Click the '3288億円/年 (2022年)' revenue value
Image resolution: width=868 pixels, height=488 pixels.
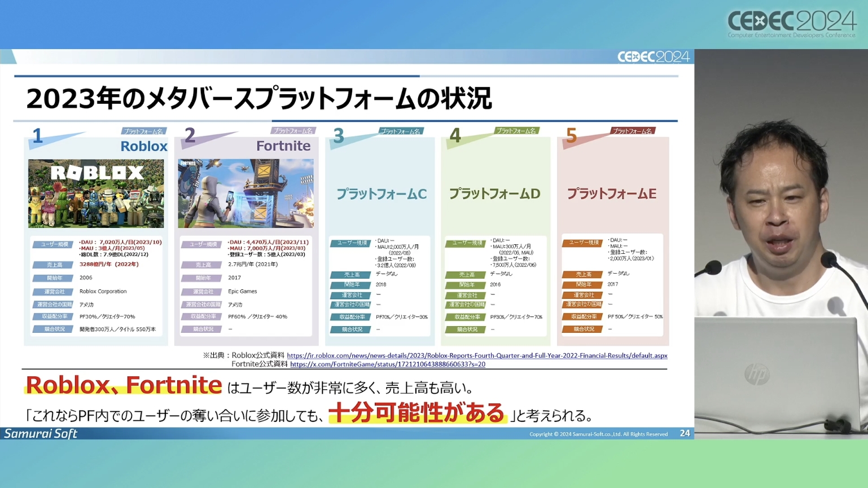pyautogui.click(x=109, y=264)
